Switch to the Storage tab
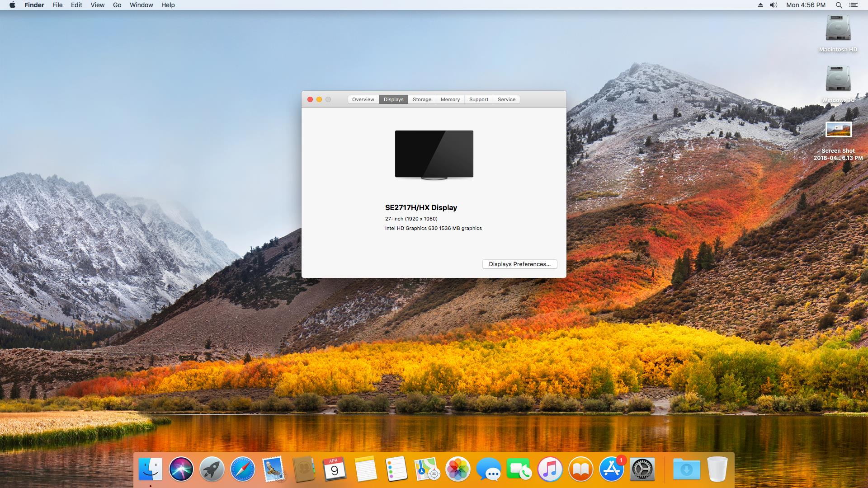The image size is (868, 488). 422,99
